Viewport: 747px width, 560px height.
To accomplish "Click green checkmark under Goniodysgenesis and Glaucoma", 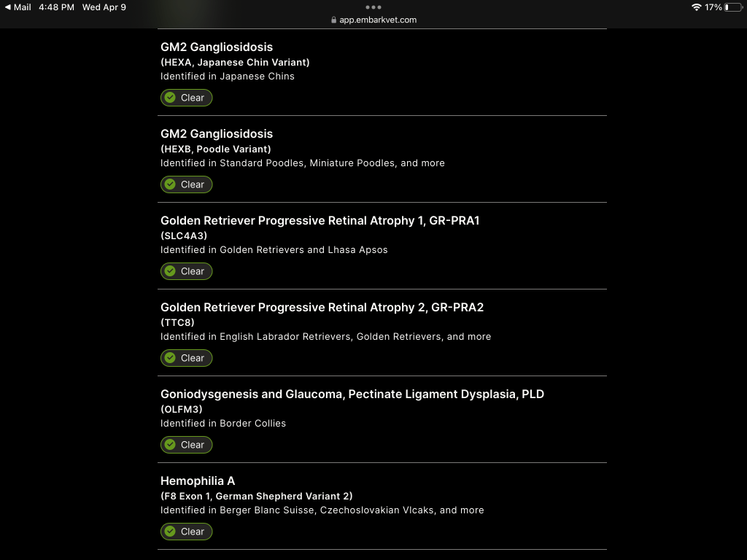I will (170, 445).
